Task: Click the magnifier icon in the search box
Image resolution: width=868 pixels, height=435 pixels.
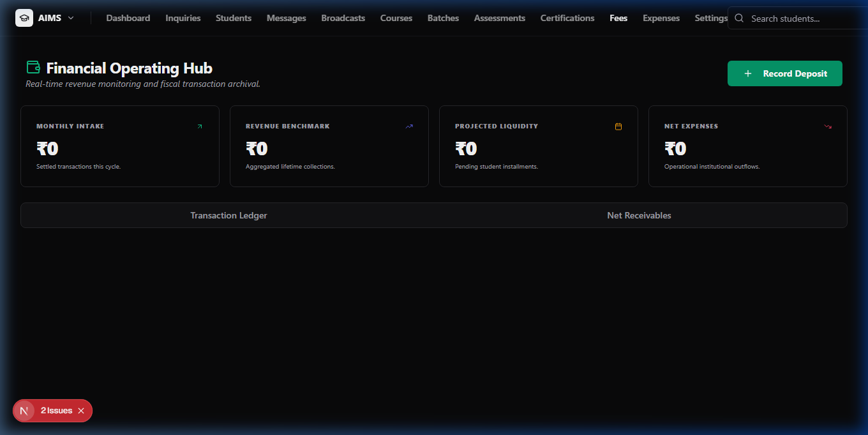Action: click(739, 19)
